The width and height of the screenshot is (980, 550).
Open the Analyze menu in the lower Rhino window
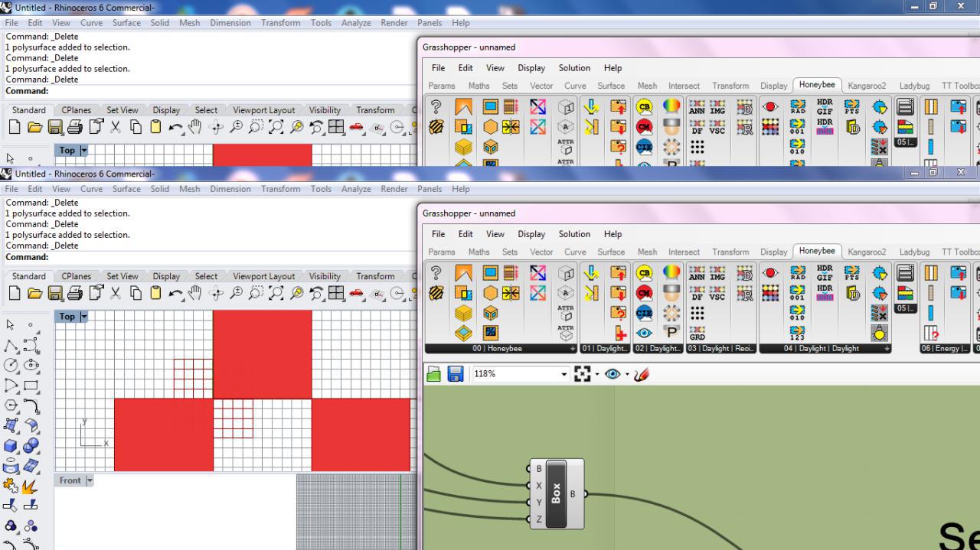click(x=356, y=189)
